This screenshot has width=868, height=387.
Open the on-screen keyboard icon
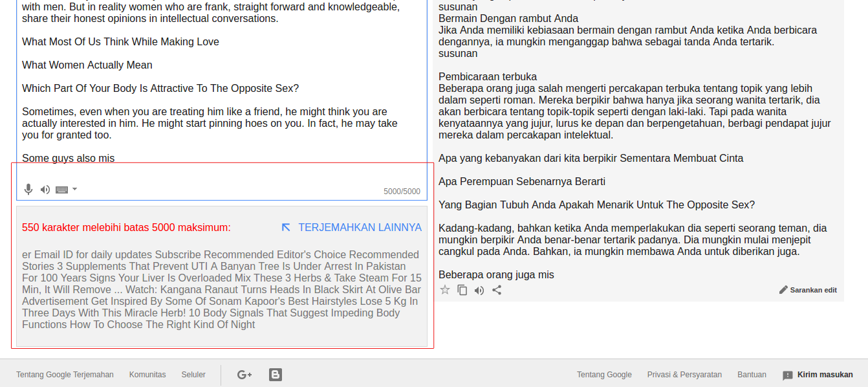coord(62,190)
